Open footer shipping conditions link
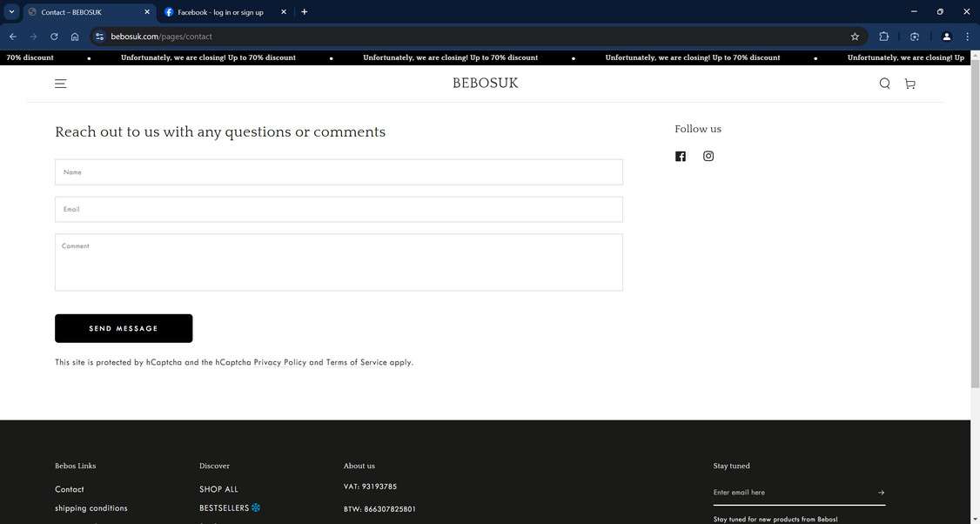Image resolution: width=980 pixels, height=524 pixels. [91, 507]
